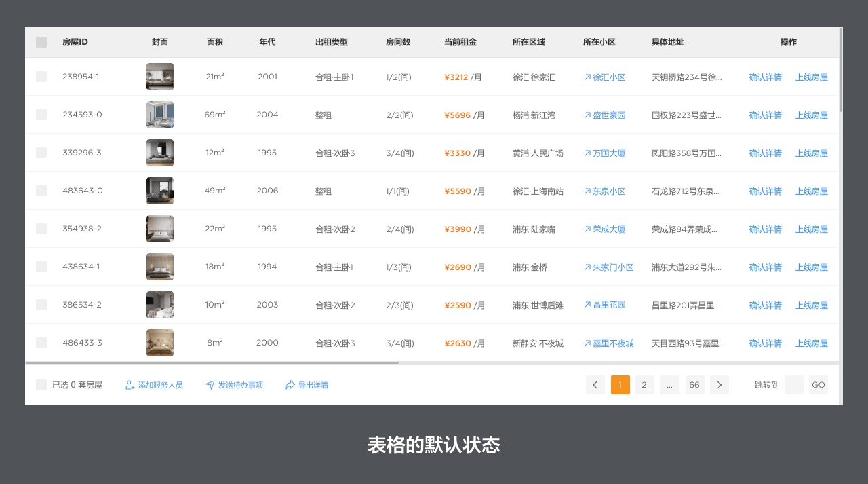Open cover thumbnail of house 339296-3
Viewport: 868px width, 484px height.
[x=160, y=153]
